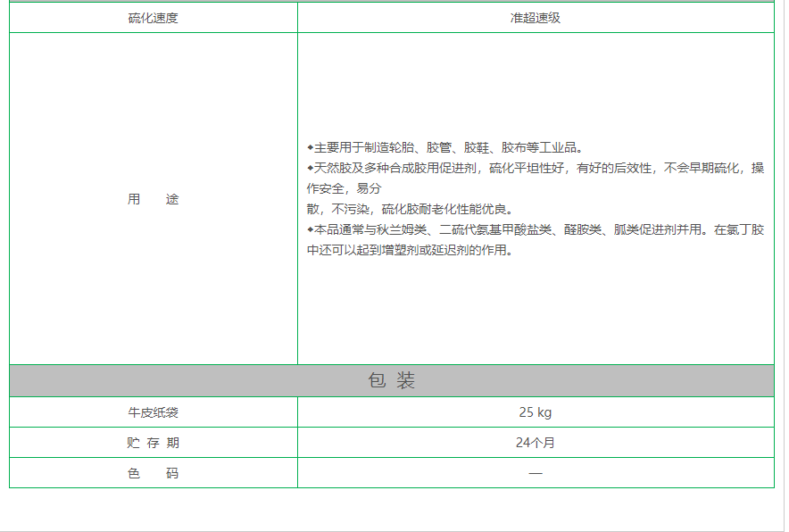The height and width of the screenshot is (532, 789).
Task: Click the diamond bullet before 主要用于制造轮胎
Action: pyautogui.click(x=310, y=147)
